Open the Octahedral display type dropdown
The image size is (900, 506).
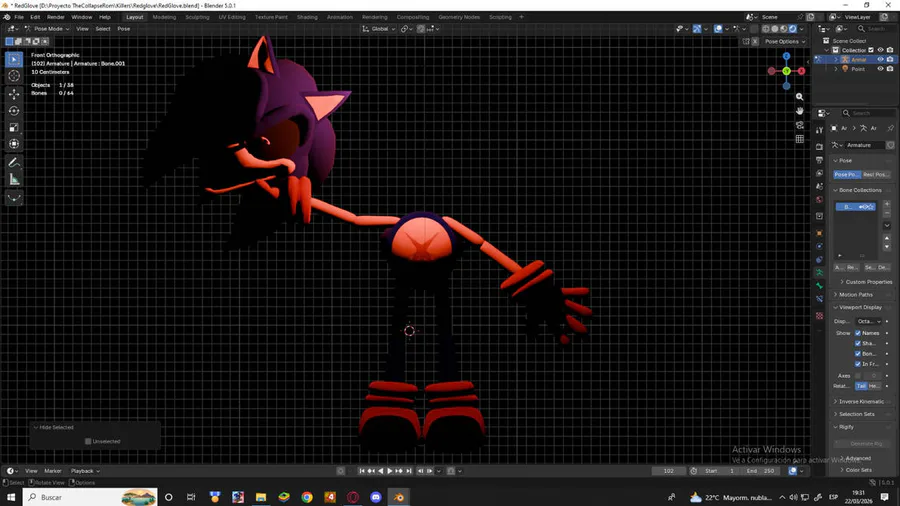[869, 321]
